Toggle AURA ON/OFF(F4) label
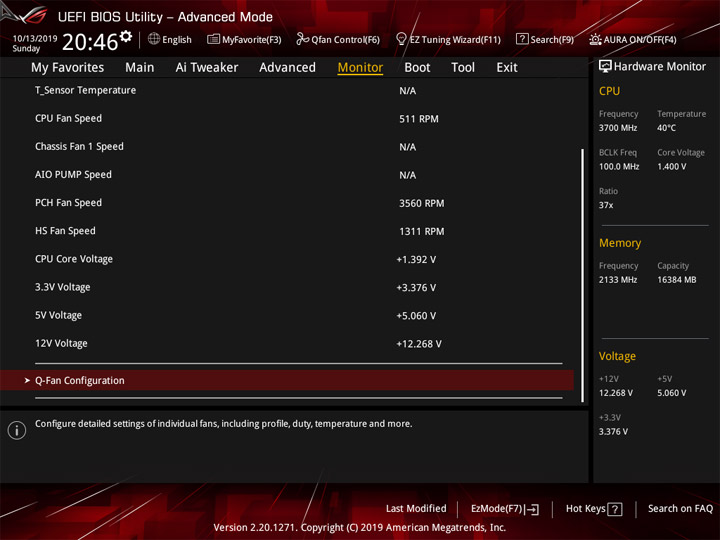720x540 pixels. click(x=640, y=39)
